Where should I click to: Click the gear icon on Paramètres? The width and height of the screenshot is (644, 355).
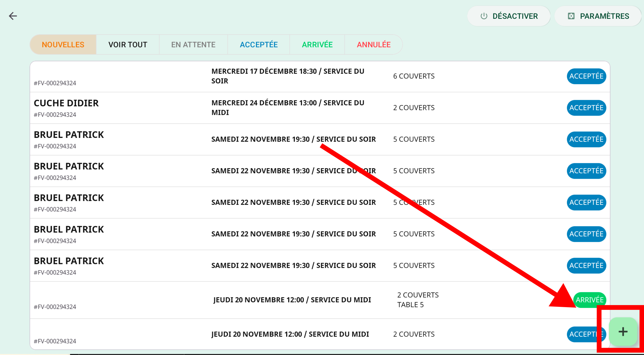[571, 16]
